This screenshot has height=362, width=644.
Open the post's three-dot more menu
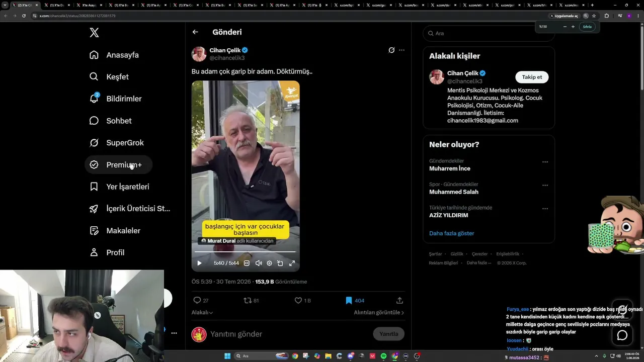coord(401,50)
